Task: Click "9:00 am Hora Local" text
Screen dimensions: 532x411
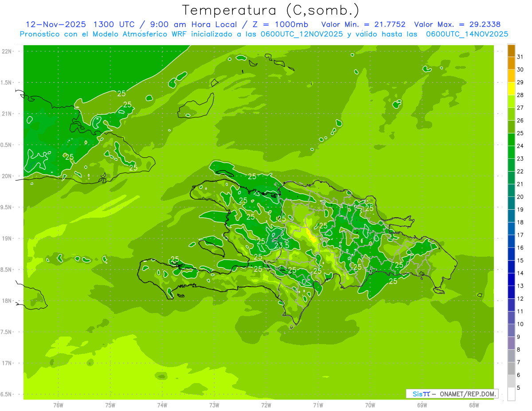Action: (x=193, y=24)
